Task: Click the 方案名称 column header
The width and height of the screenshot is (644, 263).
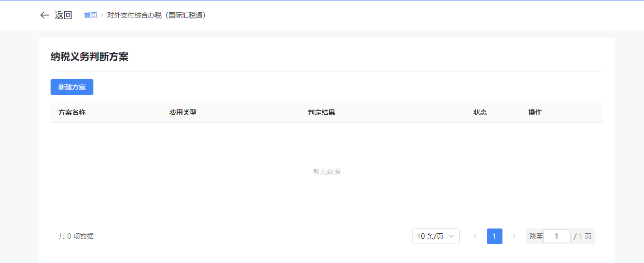Action: click(x=72, y=112)
